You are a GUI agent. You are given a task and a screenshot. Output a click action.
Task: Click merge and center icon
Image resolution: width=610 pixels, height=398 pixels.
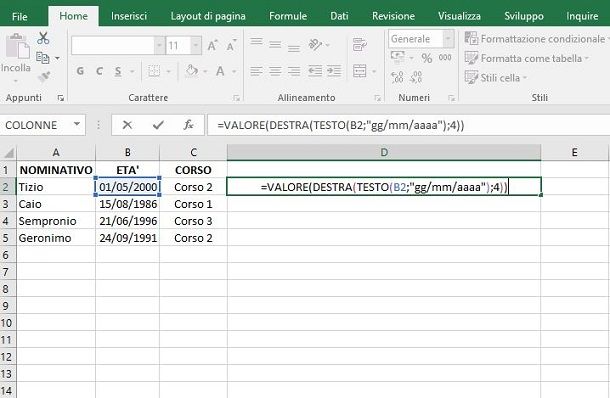[x=359, y=71]
